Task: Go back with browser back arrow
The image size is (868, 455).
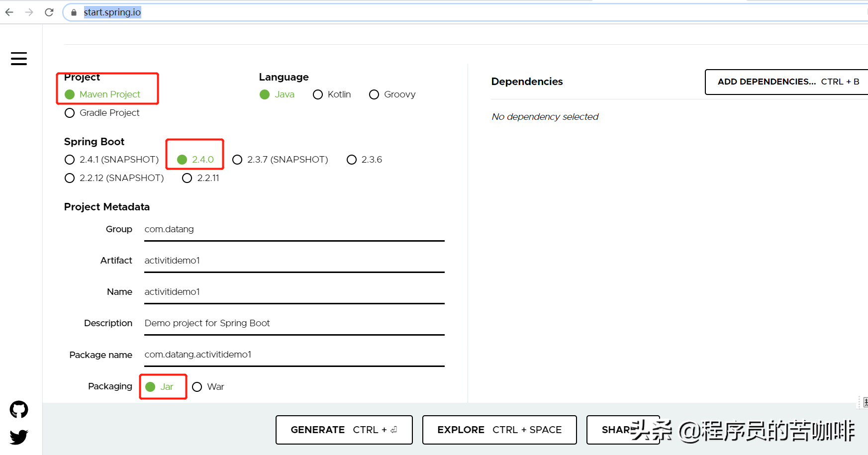Action: click(x=9, y=12)
